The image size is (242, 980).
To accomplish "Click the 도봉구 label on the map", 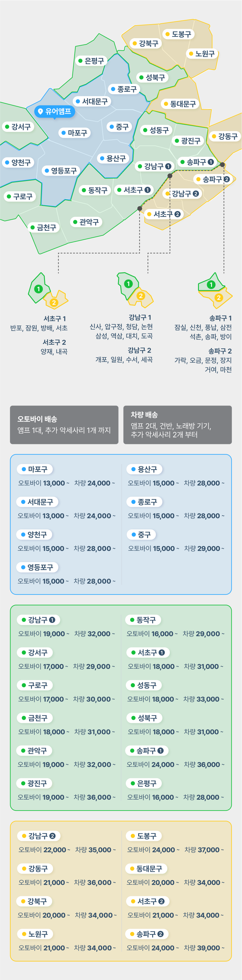I will tap(178, 34).
